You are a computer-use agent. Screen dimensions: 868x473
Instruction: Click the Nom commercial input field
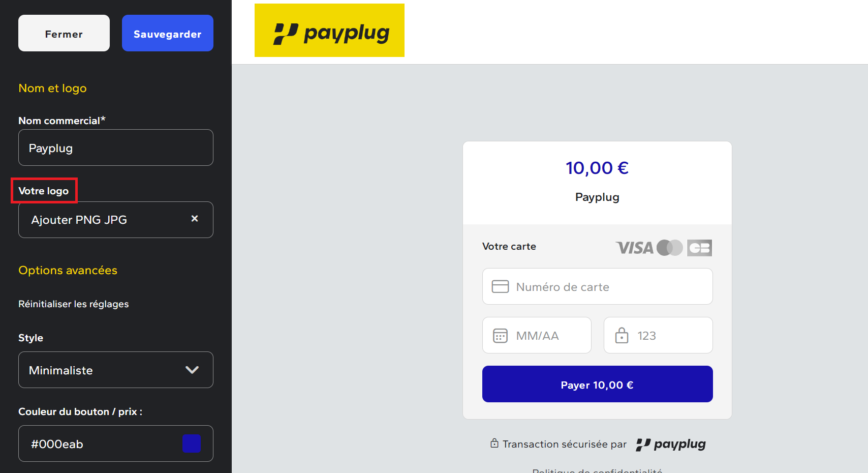(x=116, y=147)
